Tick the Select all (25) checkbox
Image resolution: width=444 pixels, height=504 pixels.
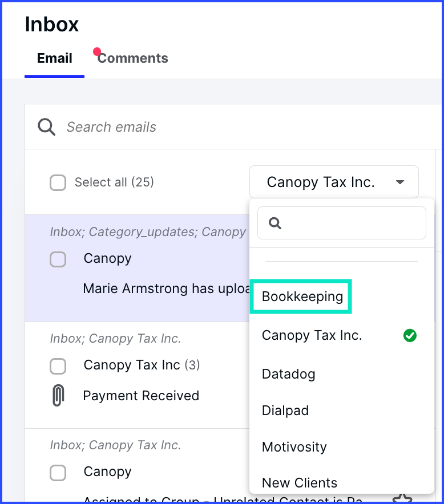point(58,182)
